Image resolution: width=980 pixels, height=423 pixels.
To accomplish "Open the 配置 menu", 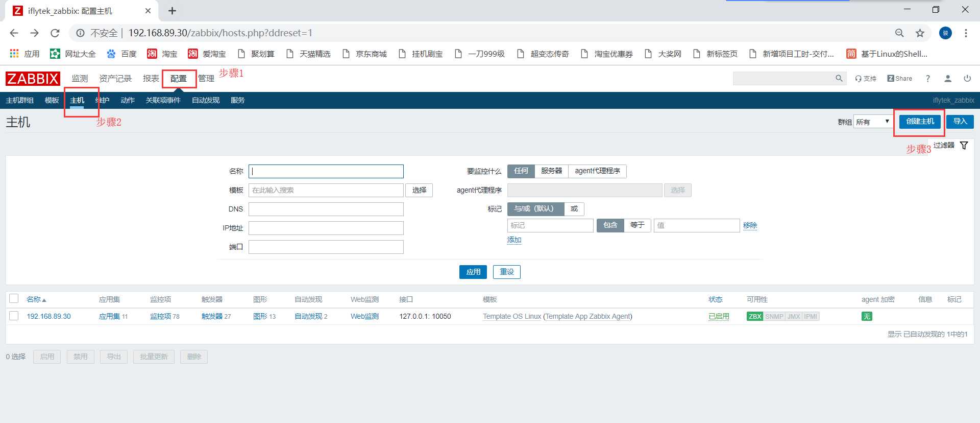I will tap(179, 79).
